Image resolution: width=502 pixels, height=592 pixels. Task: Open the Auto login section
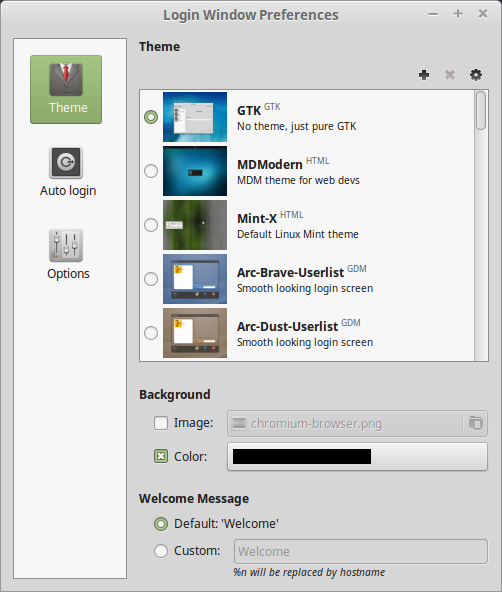tap(68, 172)
